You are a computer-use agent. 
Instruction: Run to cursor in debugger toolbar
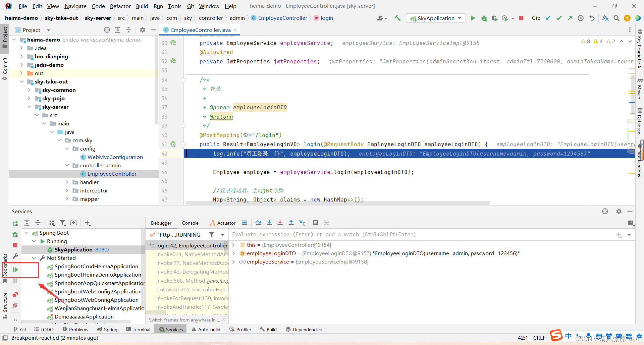[x=302, y=223]
